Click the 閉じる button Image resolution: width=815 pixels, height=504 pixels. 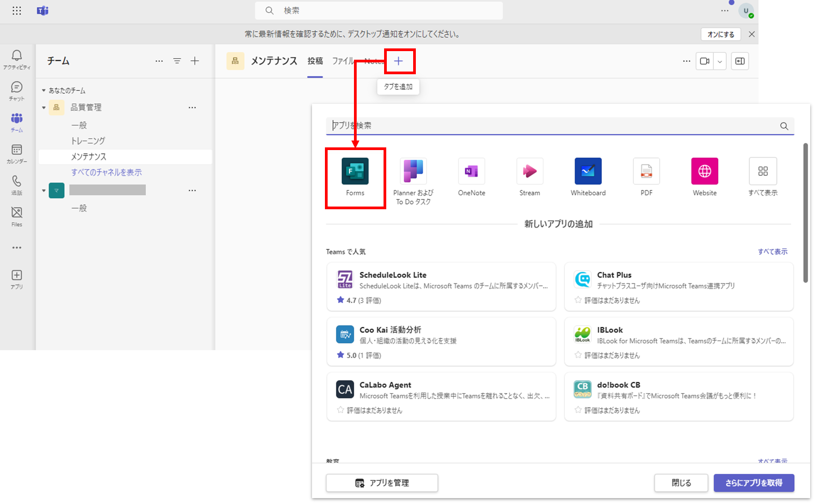[x=681, y=483]
